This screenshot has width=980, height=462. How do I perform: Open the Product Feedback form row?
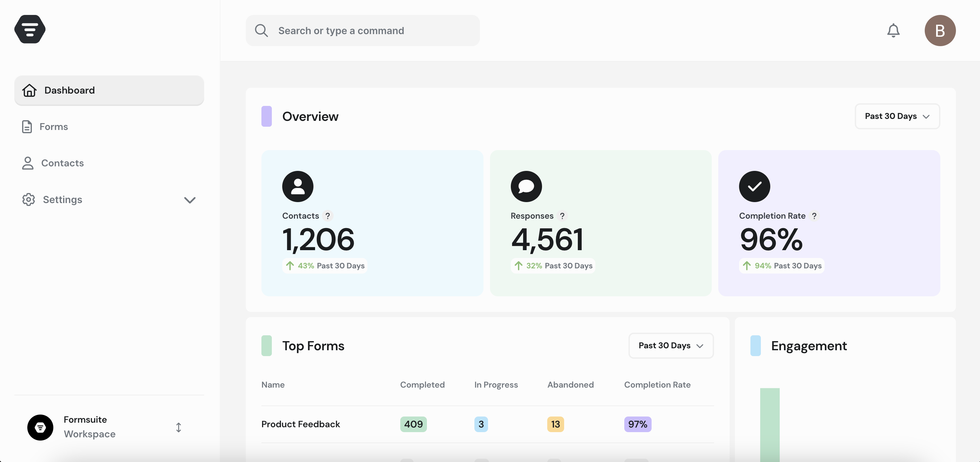tap(487, 424)
